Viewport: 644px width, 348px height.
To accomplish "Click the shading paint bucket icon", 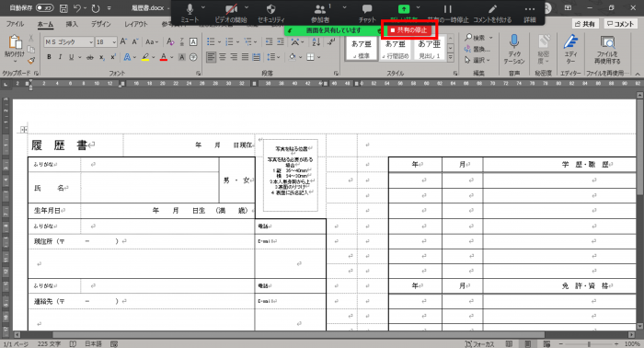I will coord(292,57).
